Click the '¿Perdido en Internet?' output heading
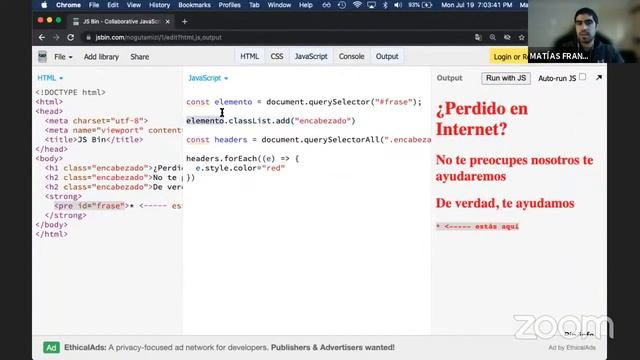The width and height of the screenshot is (640, 360). pos(482,119)
